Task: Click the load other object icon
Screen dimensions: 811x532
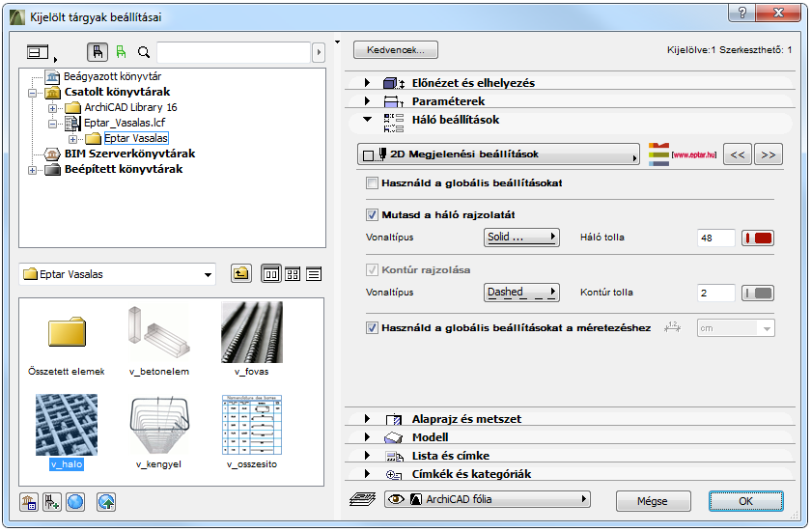Action: [52, 502]
